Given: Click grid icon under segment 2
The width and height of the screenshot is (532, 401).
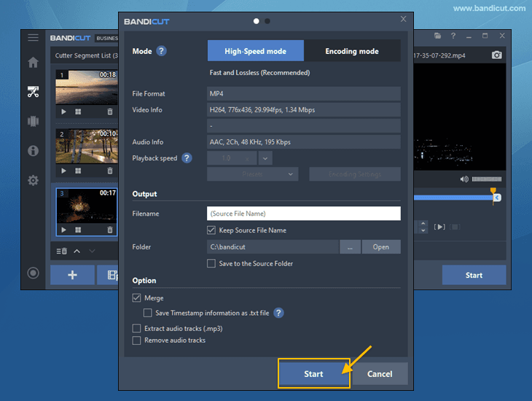Looking at the screenshot, I should coord(78,171).
